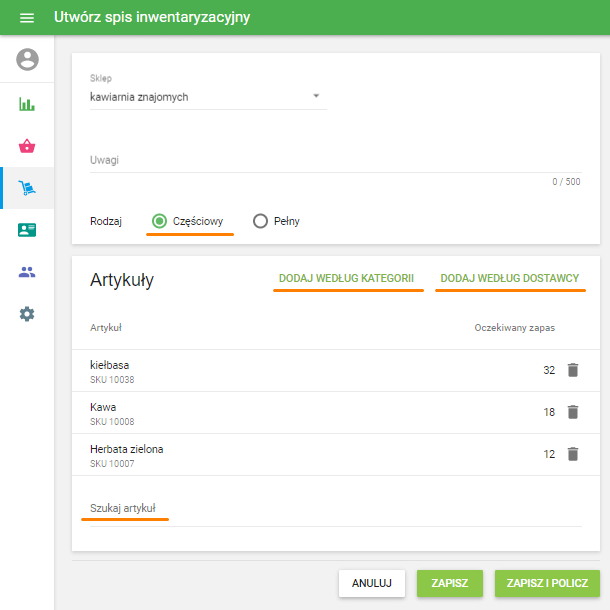Image resolution: width=610 pixels, height=610 pixels.
Task: Select the Pełny radio option
Action: (x=261, y=221)
